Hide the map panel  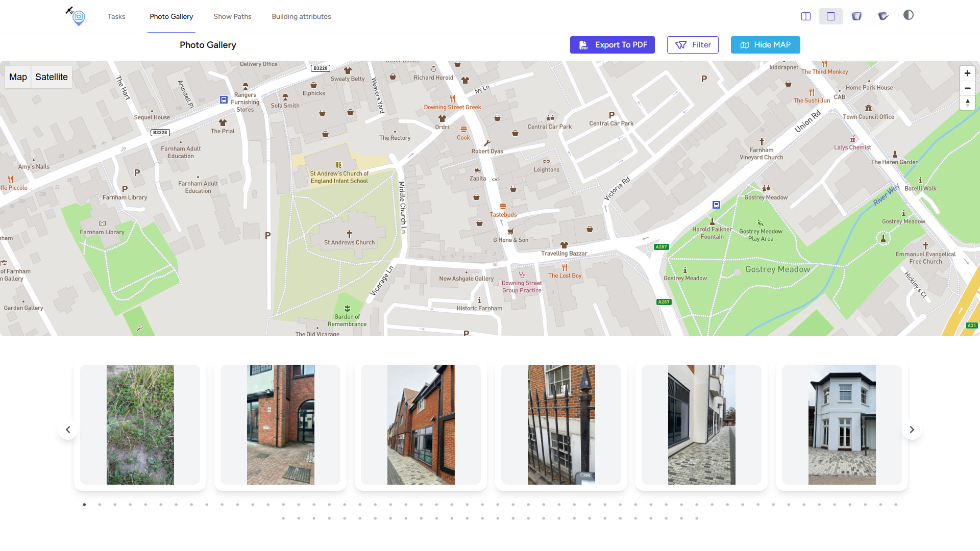pos(765,45)
